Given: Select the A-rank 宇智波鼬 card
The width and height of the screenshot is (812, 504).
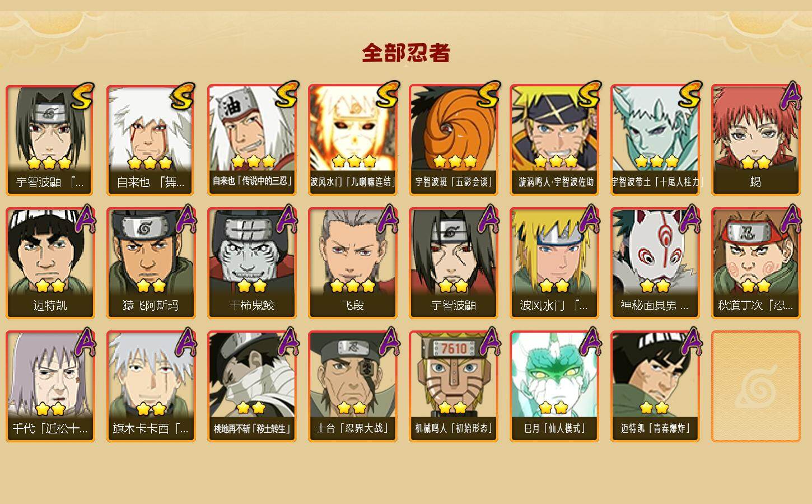Looking at the screenshot, I should coord(453,263).
